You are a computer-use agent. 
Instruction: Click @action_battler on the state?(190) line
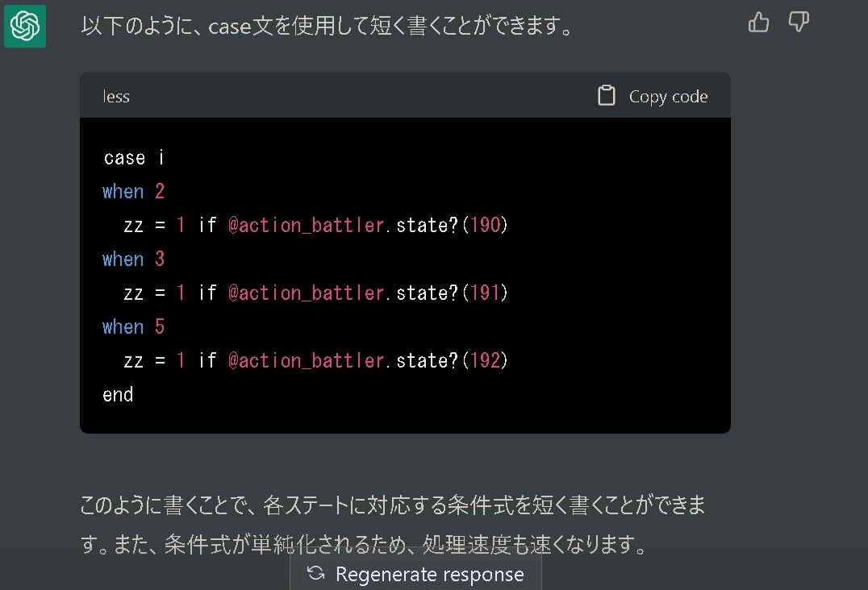pyautogui.click(x=307, y=226)
